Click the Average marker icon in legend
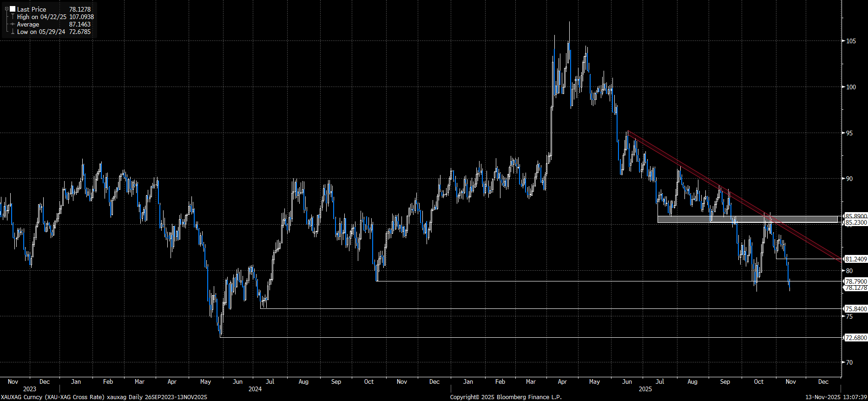Screen dimensions: 868x401 [x=13, y=24]
